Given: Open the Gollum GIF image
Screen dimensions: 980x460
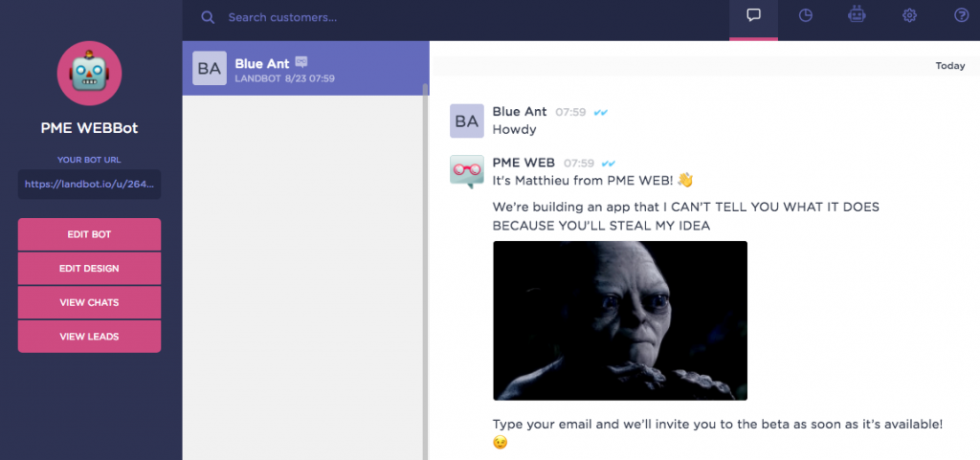Looking at the screenshot, I should (x=620, y=320).
